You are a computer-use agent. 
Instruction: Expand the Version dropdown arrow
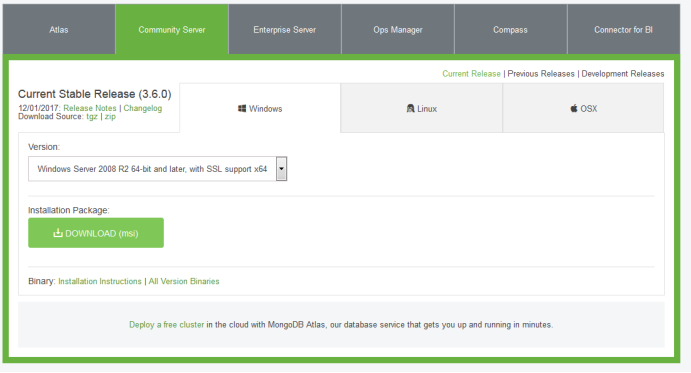(281, 169)
